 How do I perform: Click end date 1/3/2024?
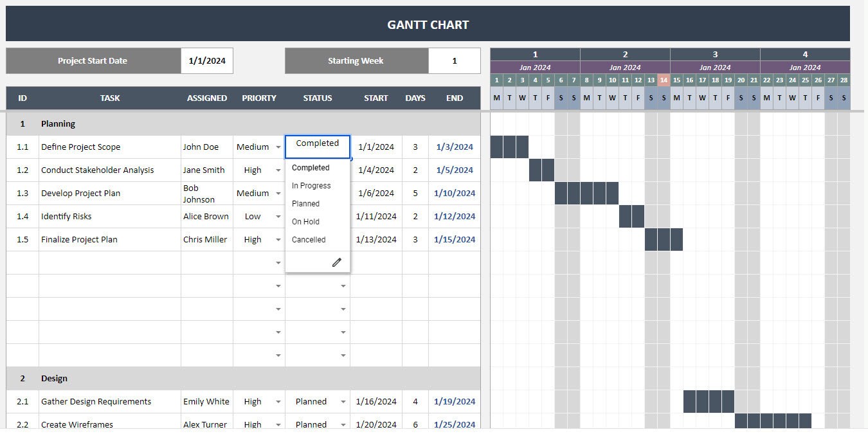pyautogui.click(x=455, y=147)
